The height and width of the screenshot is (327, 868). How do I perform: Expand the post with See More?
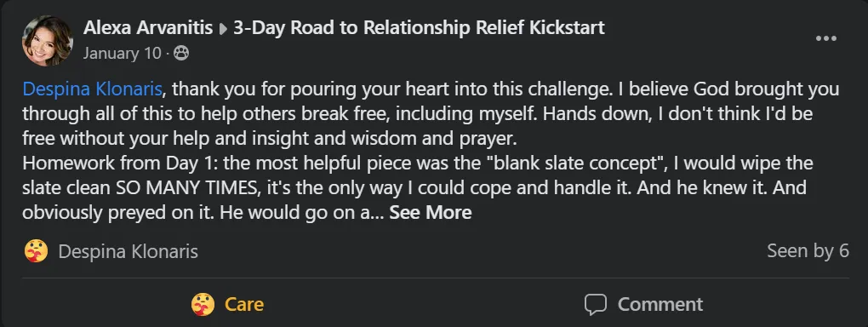(430, 213)
